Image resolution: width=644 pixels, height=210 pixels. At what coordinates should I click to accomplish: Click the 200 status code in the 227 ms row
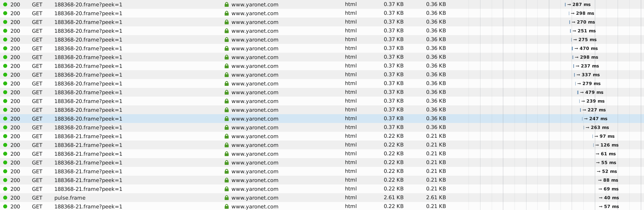(x=15, y=110)
